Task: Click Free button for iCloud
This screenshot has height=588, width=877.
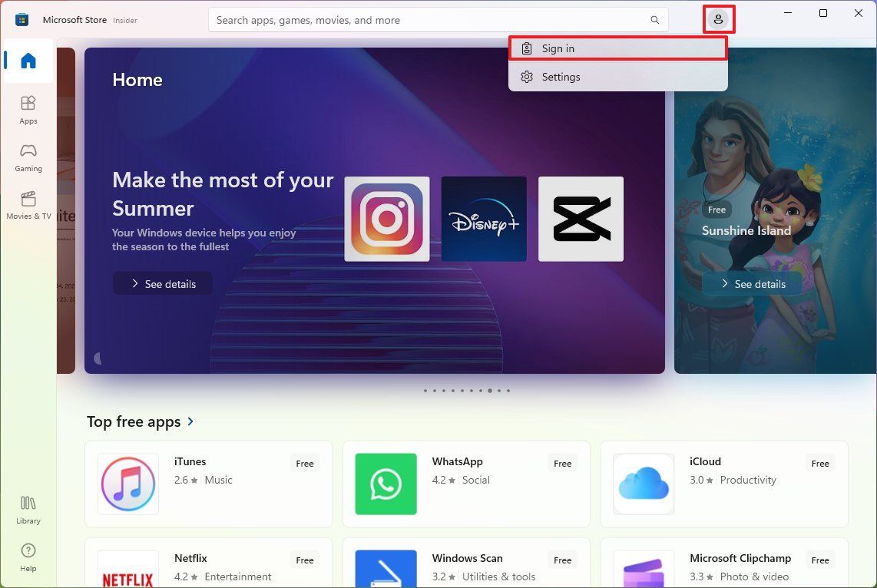Action: tap(820, 464)
